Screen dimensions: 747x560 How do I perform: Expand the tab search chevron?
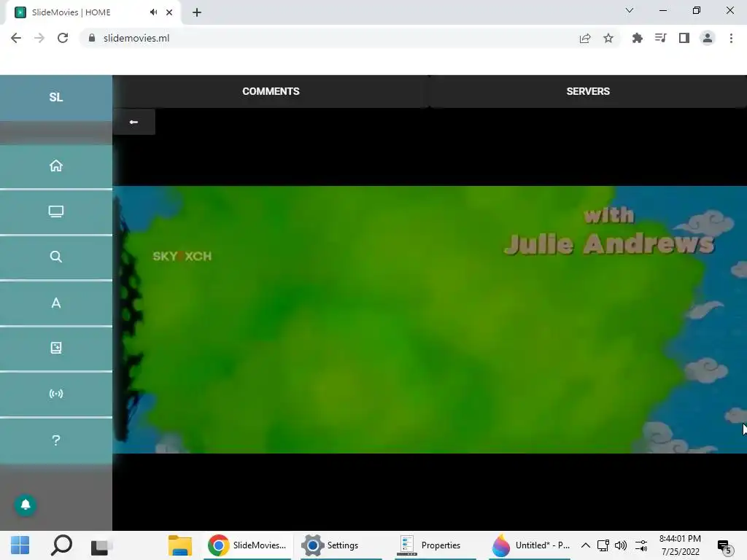pyautogui.click(x=630, y=10)
